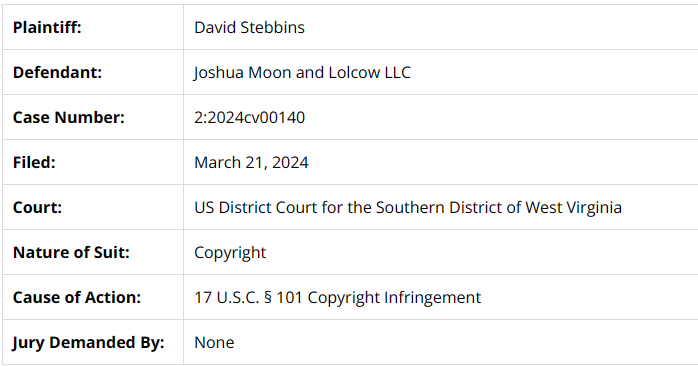Click the word Lolcow in defendant row
The image size is (698, 366).
tap(354, 73)
